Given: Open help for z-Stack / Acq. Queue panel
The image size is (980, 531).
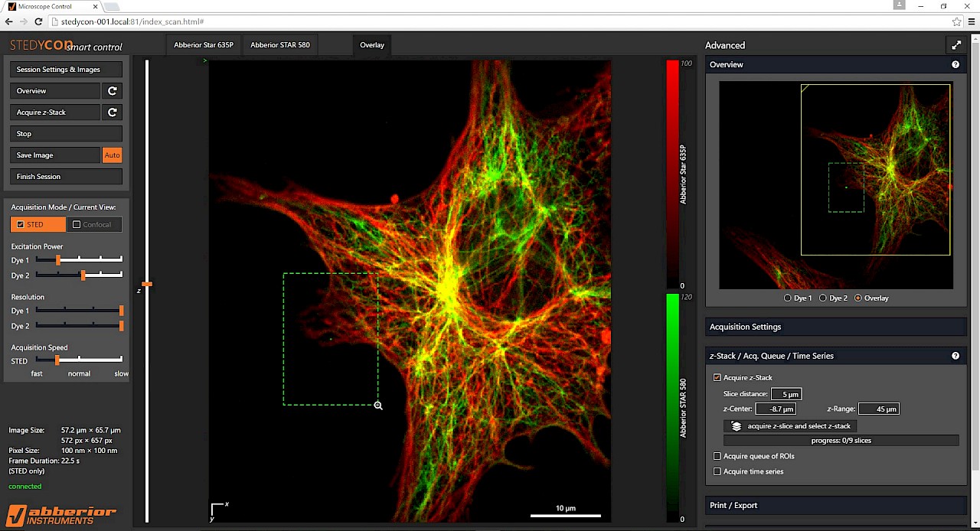Looking at the screenshot, I should point(955,356).
